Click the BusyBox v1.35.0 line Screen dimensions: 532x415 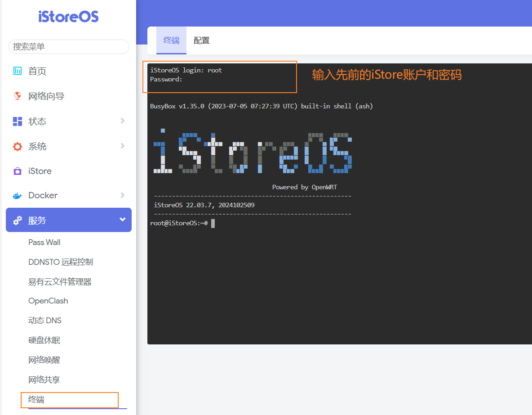[262, 106]
